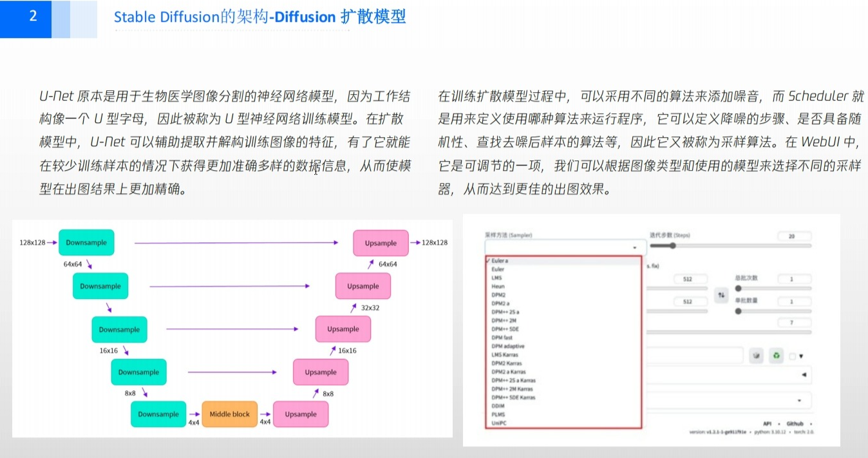Toggle the checkbox next to the seed controls
Viewport: 868px width, 458px height.
pos(792,356)
